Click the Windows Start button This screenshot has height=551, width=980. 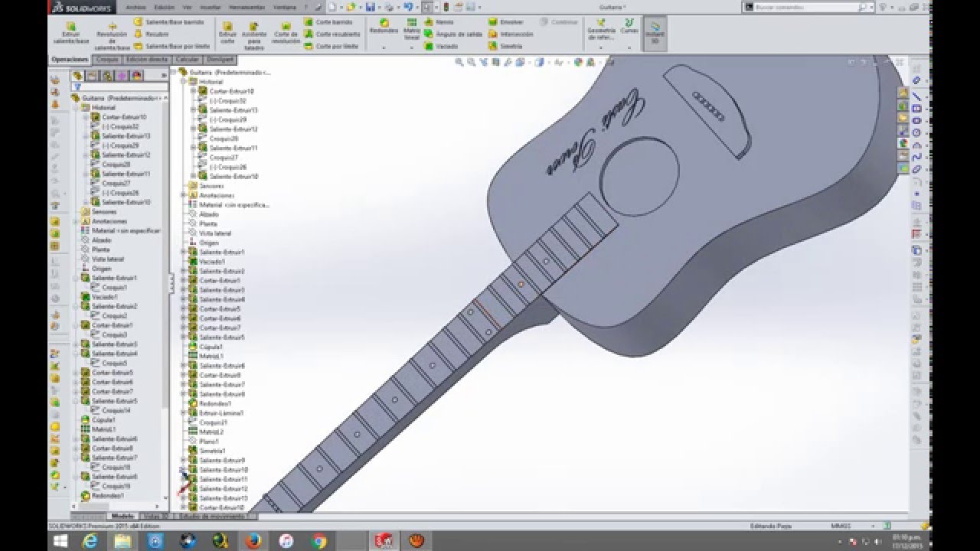59,541
